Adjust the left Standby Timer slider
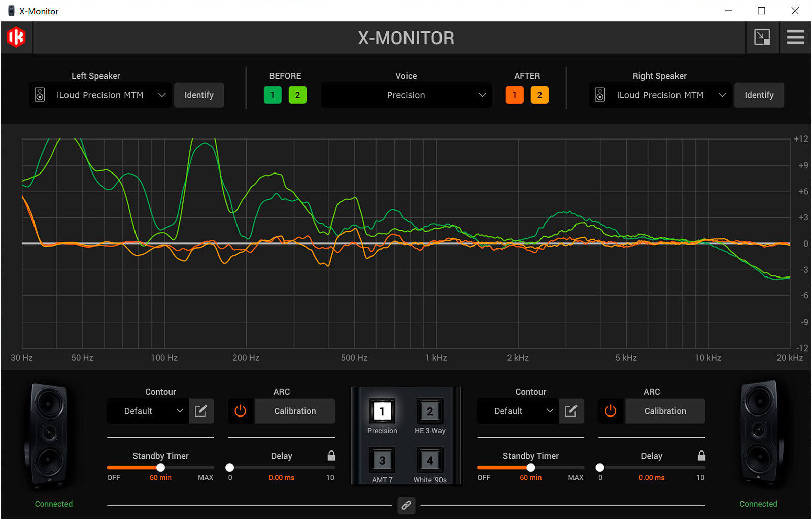812x520 pixels. (x=160, y=468)
